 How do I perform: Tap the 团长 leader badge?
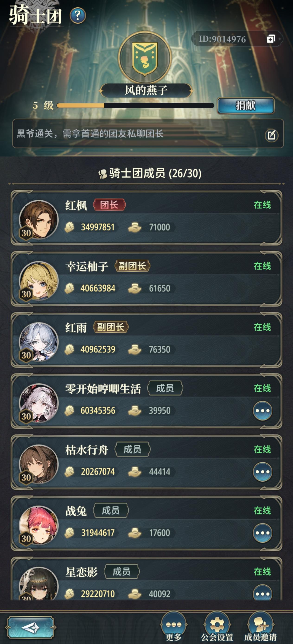click(109, 205)
